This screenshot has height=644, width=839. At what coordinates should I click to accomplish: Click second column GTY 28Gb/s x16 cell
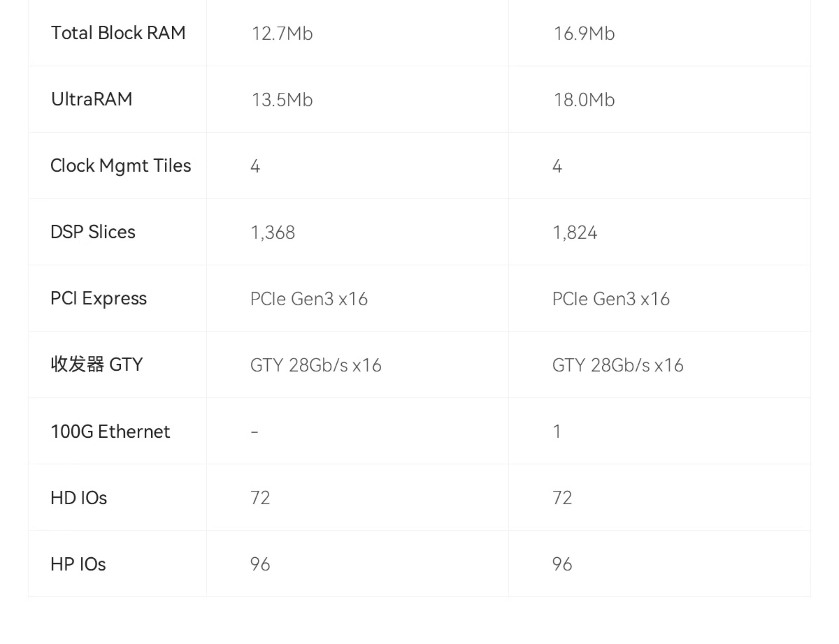[618, 365]
